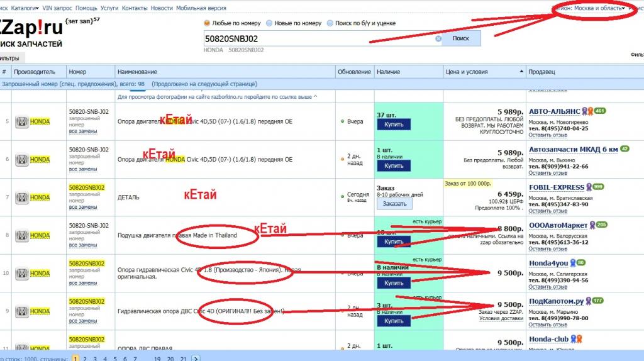Go to page 21 in pagination
Viewport: 644px width, 361px height.
click(x=183, y=358)
